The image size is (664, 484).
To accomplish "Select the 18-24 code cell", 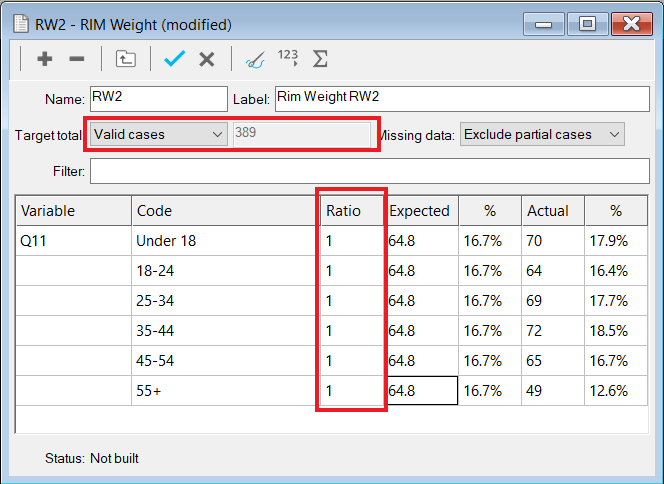I will (x=226, y=271).
